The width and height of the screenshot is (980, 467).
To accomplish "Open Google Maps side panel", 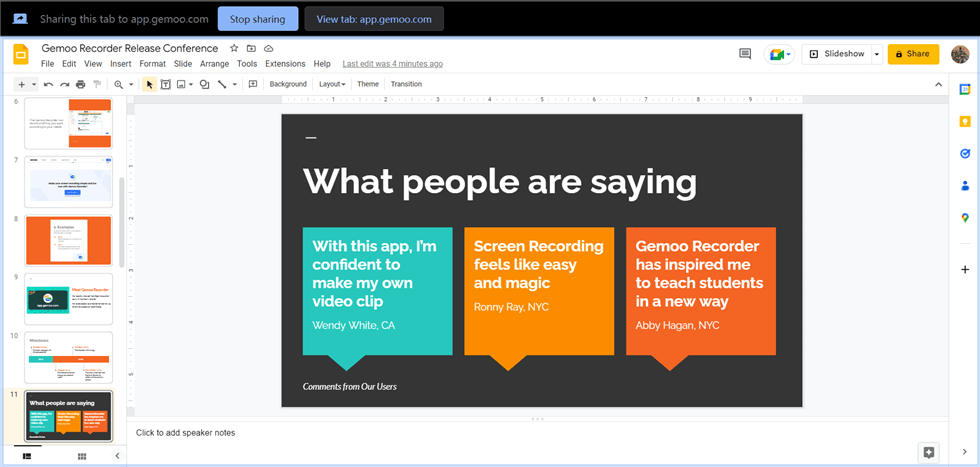I will click(x=965, y=218).
